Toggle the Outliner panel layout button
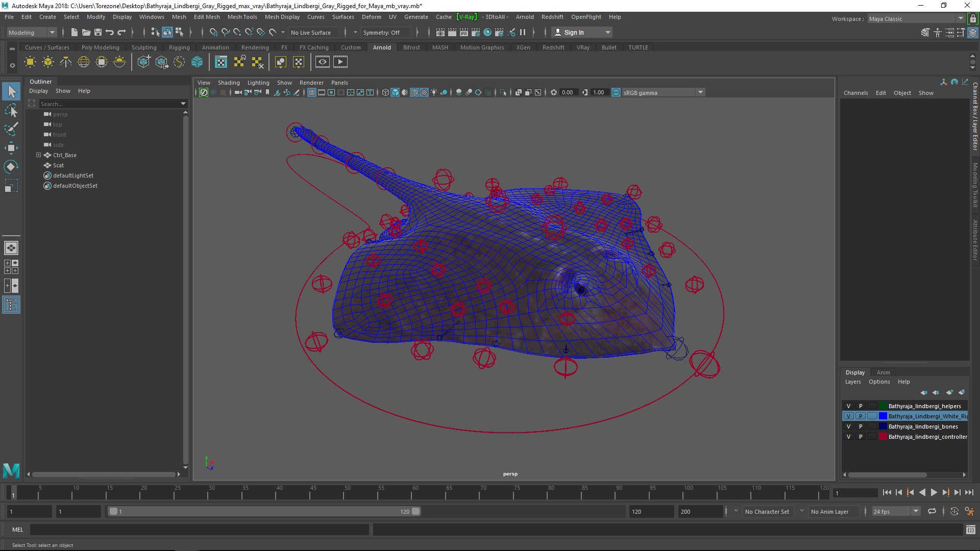This screenshot has height=551, width=980. coord(11,305)
